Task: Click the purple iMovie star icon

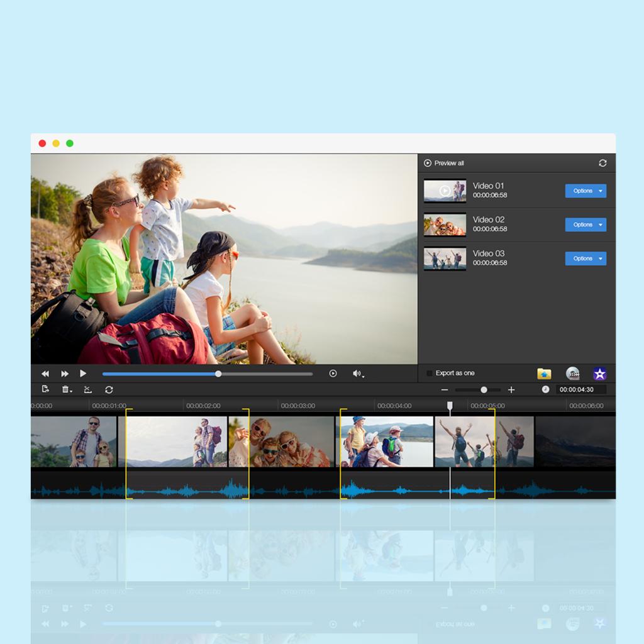Action: pyautogui.click(x=599, y=374)
